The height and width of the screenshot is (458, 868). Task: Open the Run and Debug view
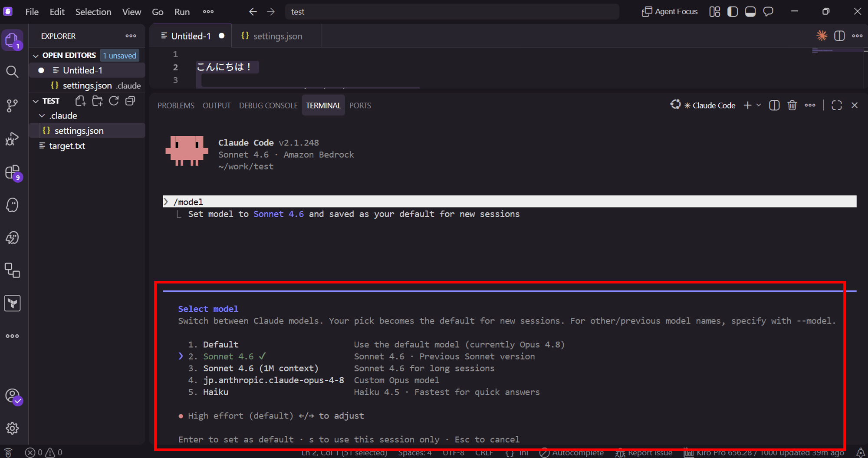(13, 138)
